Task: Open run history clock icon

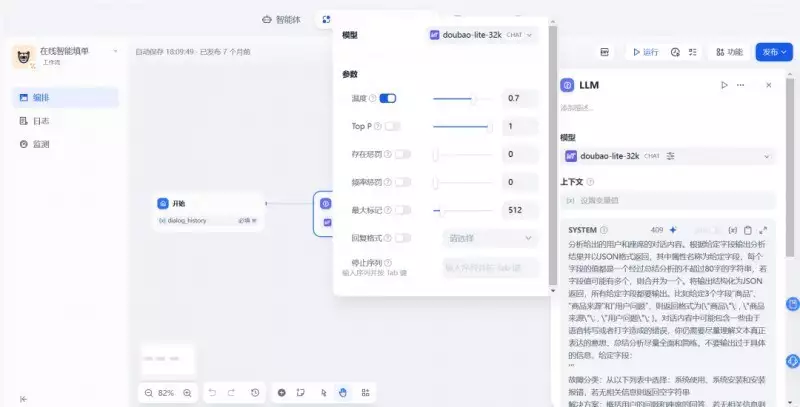Action: pyautogui.click(x=675, y=52)
